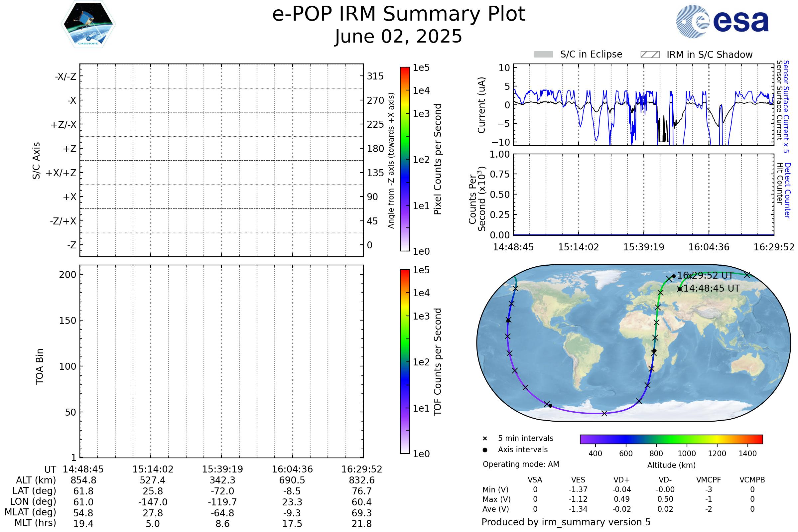Click Produced by irm_summary version 5 text

566,522
